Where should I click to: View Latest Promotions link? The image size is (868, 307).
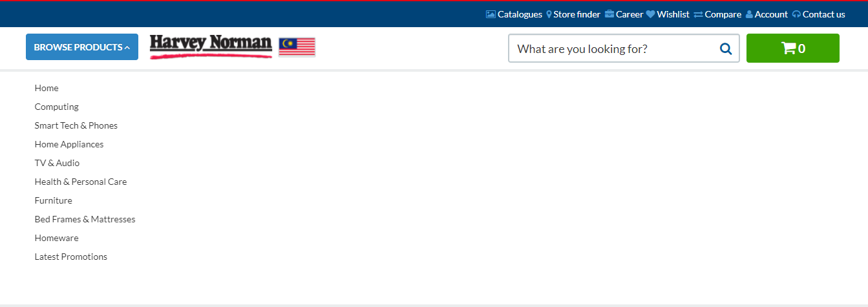[x=71, y=257]
